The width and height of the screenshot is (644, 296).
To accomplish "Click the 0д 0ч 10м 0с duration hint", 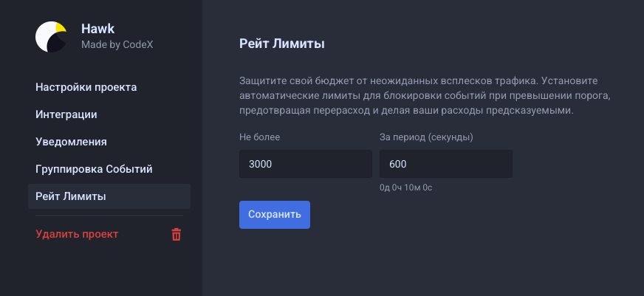I will 405,187.
